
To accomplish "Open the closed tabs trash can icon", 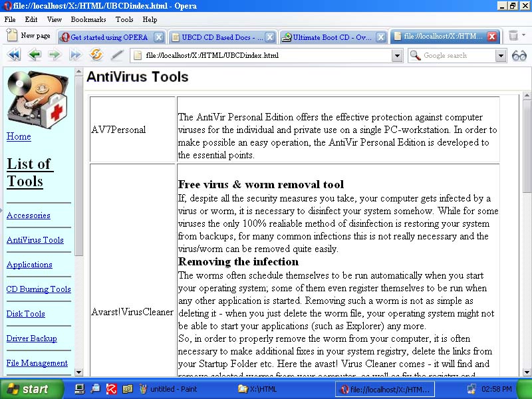I will 513,36.
